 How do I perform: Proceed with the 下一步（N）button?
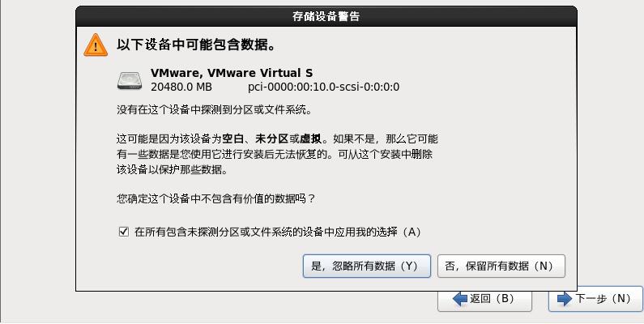[595, 299]
